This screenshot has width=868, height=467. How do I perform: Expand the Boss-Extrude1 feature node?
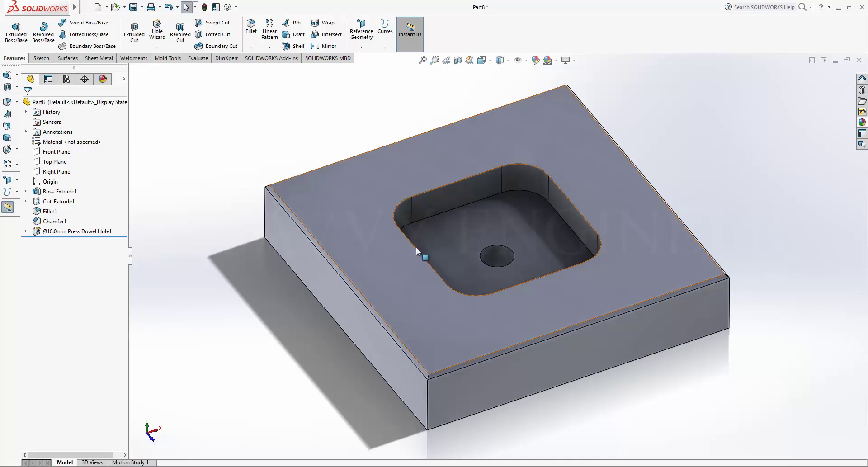(x=26, y=192)
